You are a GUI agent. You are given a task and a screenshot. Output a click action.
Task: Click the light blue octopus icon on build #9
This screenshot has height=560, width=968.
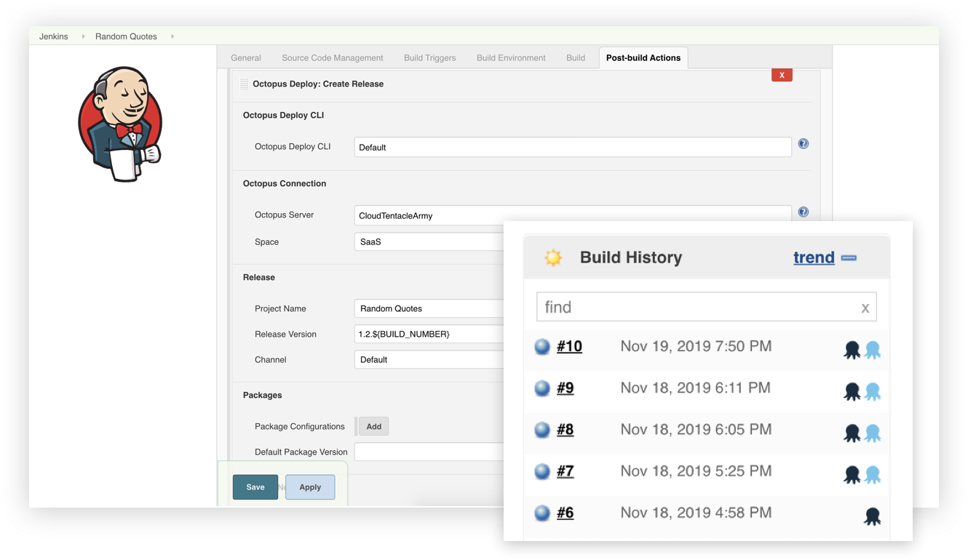click(873, 391)
